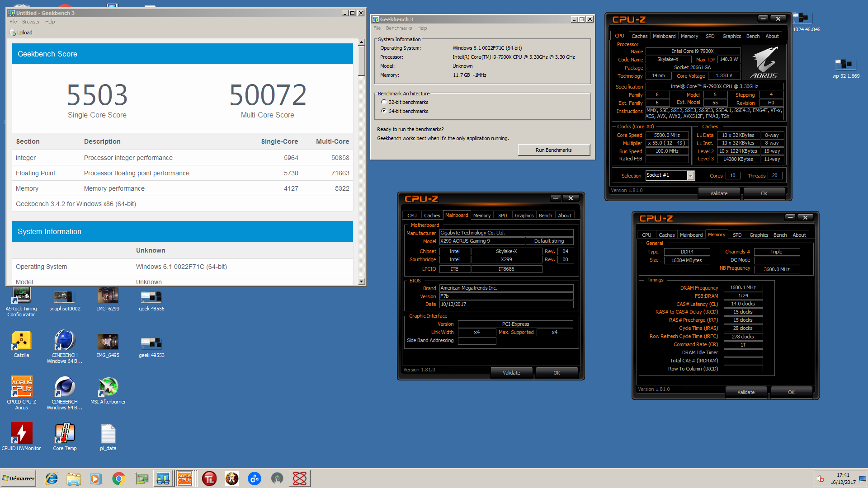The width and height of the screenshot is (868, 488).
Task: Open SPD tab in CPU-Z Mainboard window
Action: 502,216
